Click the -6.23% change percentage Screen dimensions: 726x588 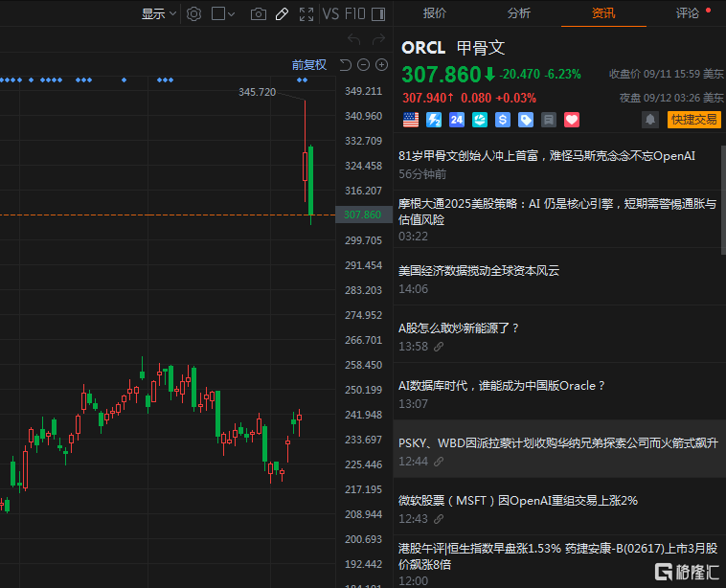[x=562, y=74]
